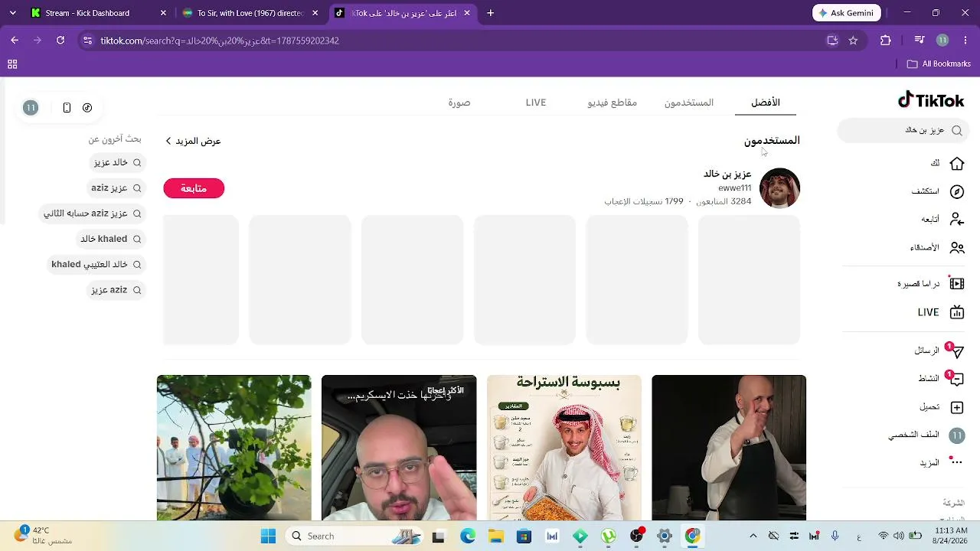
Task: Open the plant and men outdoor video
Action: pos(234,448)
